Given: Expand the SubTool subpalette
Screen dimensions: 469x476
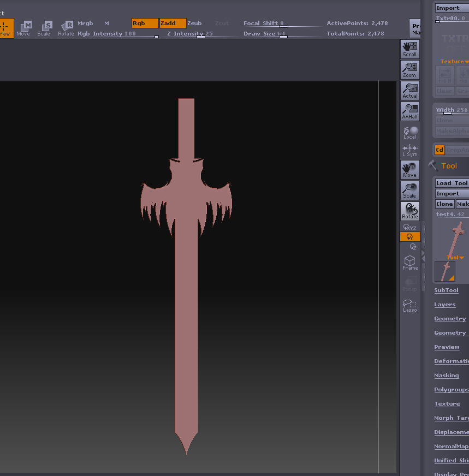Looking at the screenshot, I should pos(446,290).
